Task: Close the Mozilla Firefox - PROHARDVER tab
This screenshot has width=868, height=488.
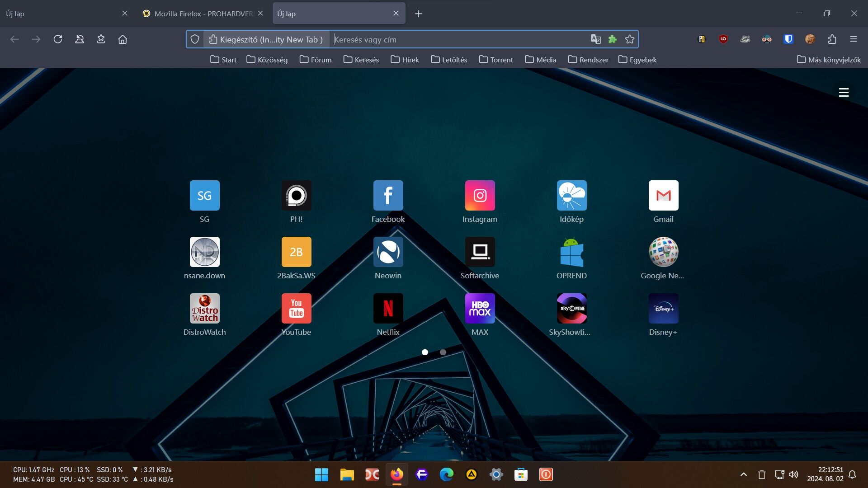Action: 260,14
